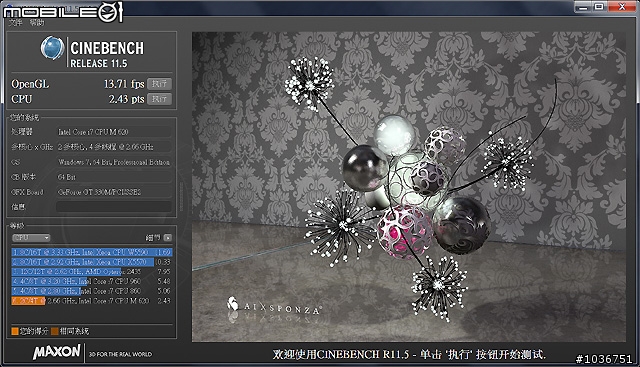The image size is (640, 367).
Task: Select the Xeon CPU X5570 ranking row
Action: 92,262
